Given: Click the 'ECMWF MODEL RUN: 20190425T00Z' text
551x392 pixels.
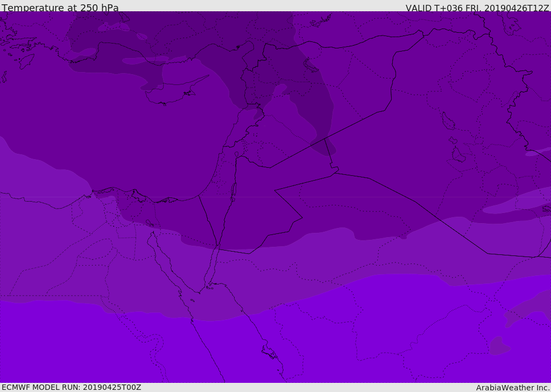Looking at the screenshot, I should click(72, 387).
